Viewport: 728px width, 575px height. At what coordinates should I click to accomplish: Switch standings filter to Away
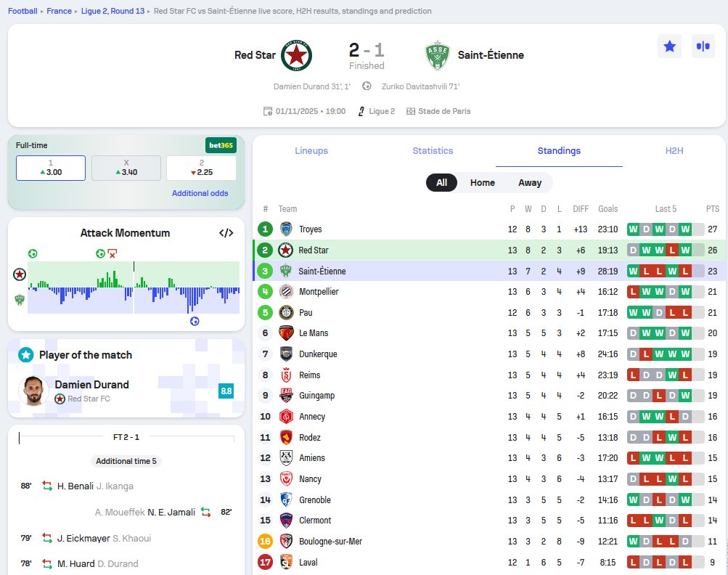[530, 183]
